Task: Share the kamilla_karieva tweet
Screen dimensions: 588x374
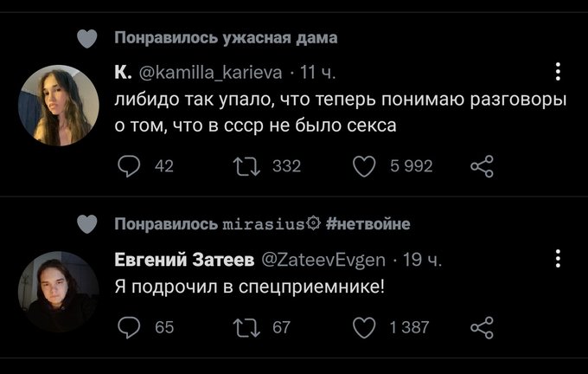Action: (x=481, y=166)
